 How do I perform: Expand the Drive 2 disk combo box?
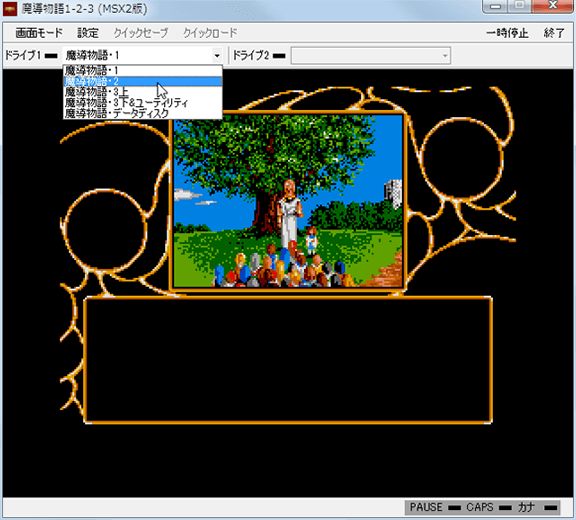click(371, 56)
